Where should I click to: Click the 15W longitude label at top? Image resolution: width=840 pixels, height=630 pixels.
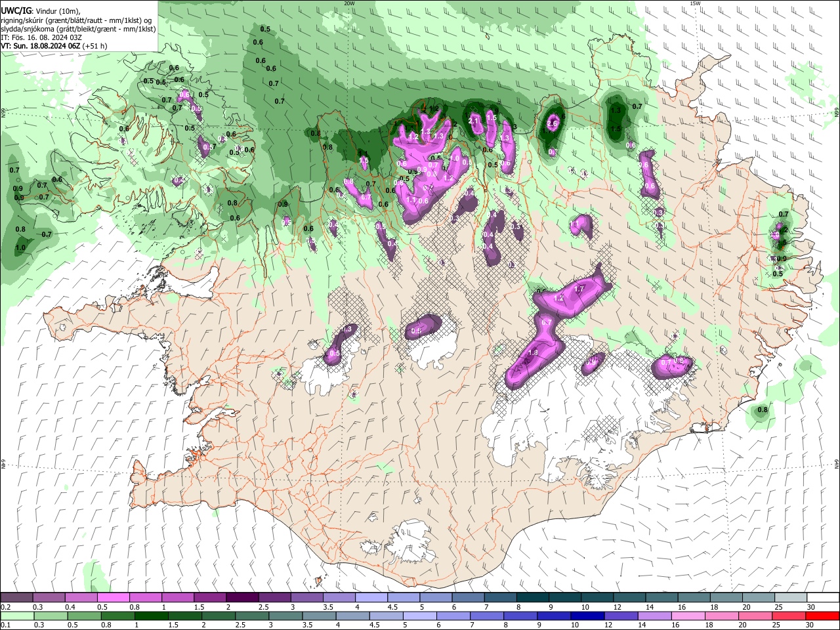click(695, 3)
